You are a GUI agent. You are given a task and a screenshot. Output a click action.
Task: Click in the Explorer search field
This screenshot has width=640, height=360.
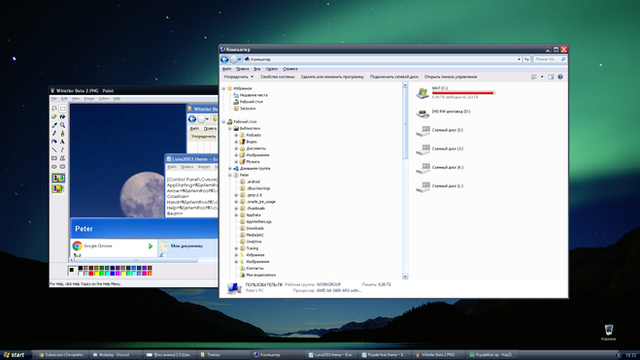point(546,60)
